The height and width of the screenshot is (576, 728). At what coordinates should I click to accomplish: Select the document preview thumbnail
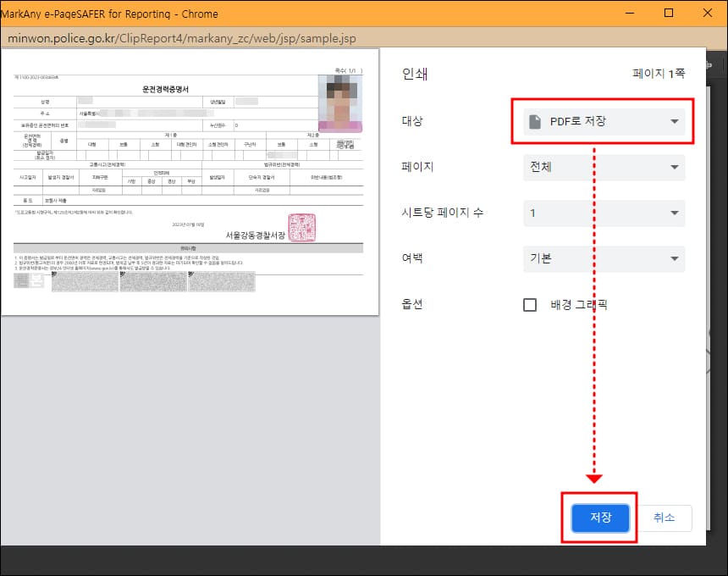[x=190, y=182]
